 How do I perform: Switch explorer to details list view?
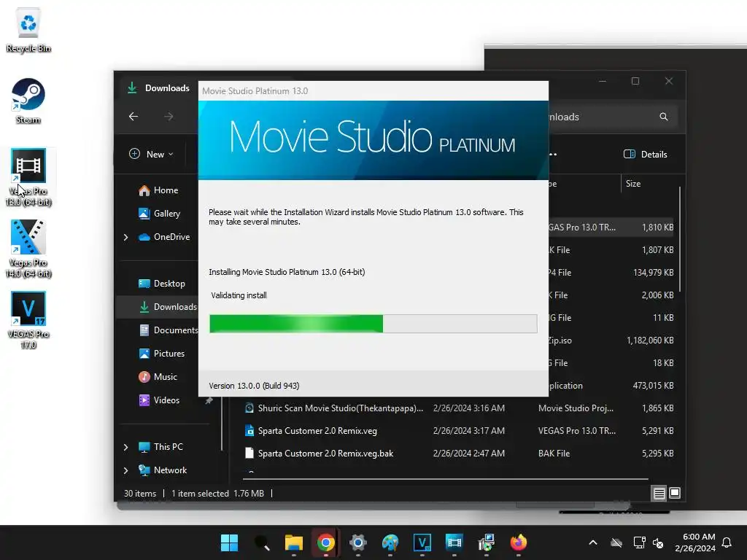point(659,494)
